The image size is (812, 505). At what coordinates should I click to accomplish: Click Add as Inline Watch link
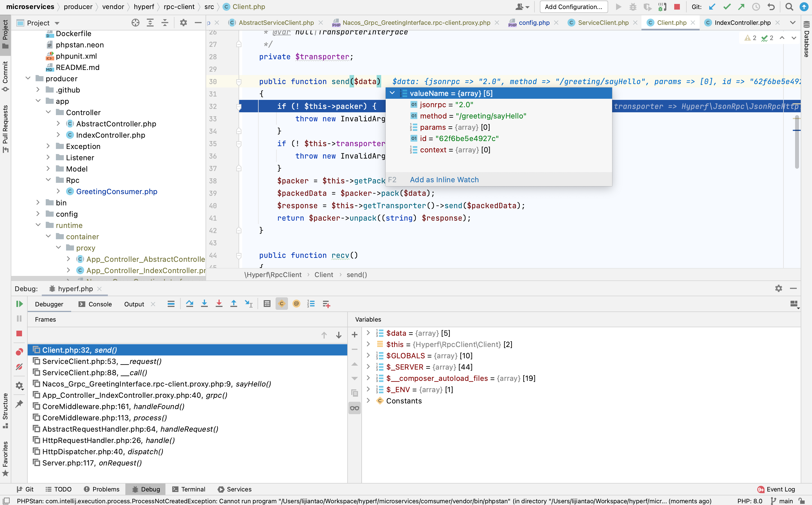point(444,180)
